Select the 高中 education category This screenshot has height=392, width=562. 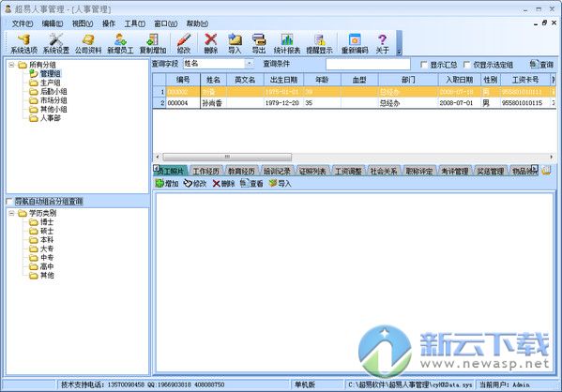[47, 266]
